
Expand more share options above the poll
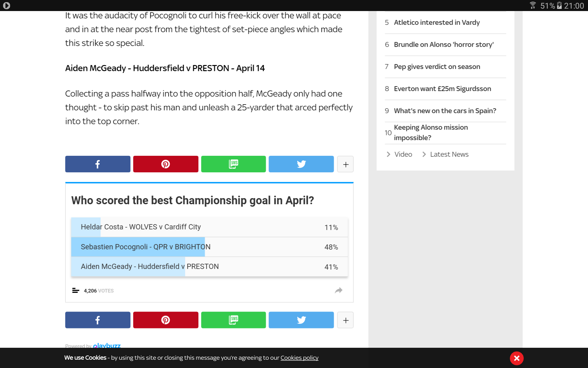(x=345, y=164)
